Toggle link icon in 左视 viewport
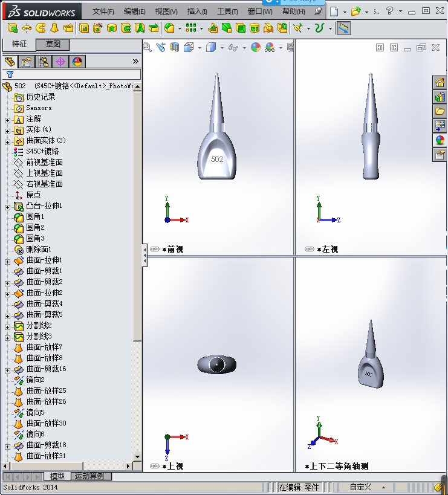Image resolution: width=448 pixels, height=495 pixels. pyautogui.click(x=310, y=249)
